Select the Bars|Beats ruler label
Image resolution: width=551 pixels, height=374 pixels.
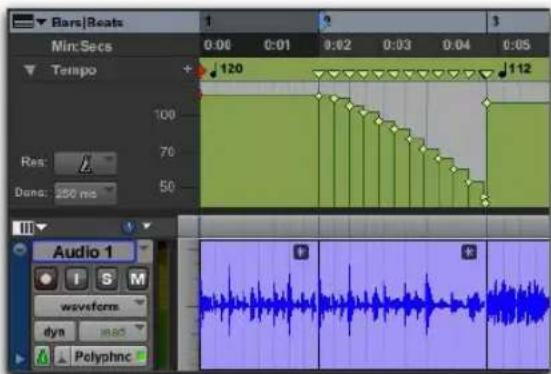(87, 22)
